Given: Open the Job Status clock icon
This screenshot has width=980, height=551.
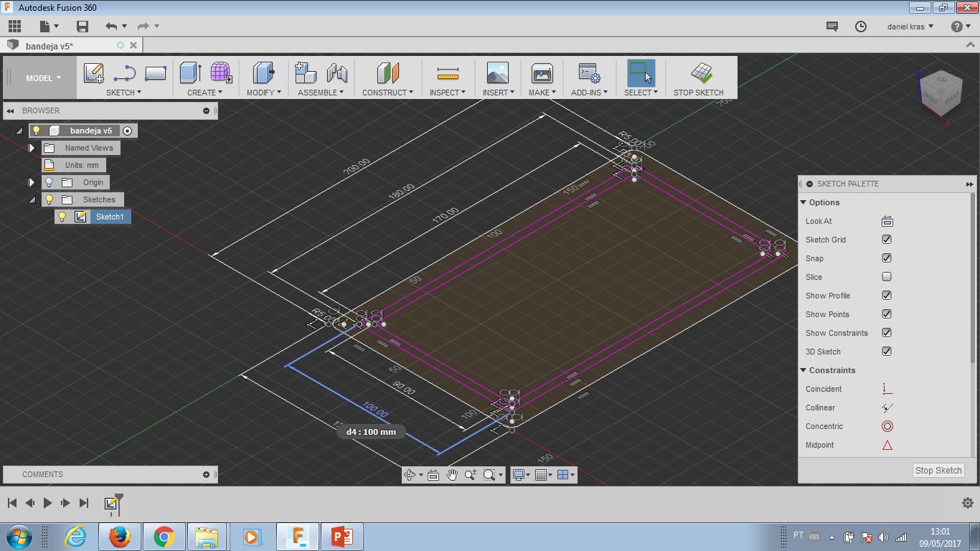Looking at the screenshot, I should 861,27.
